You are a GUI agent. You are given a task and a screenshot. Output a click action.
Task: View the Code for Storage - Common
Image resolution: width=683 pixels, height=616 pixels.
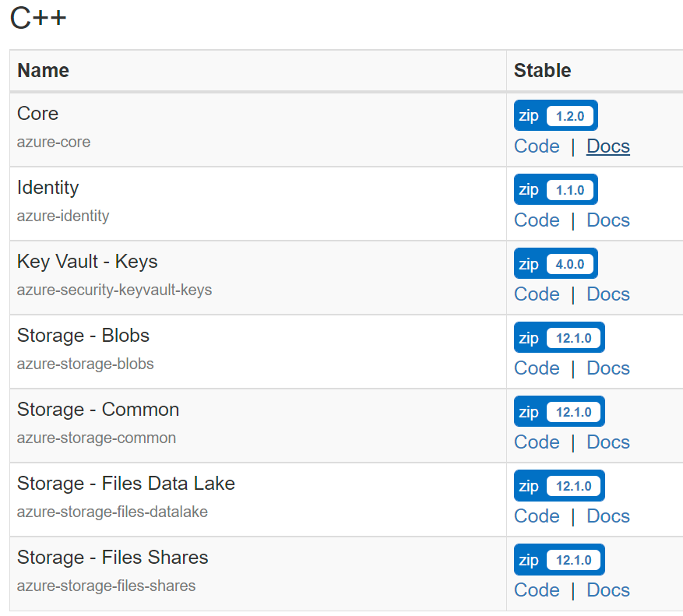click(x=537, y=442)
